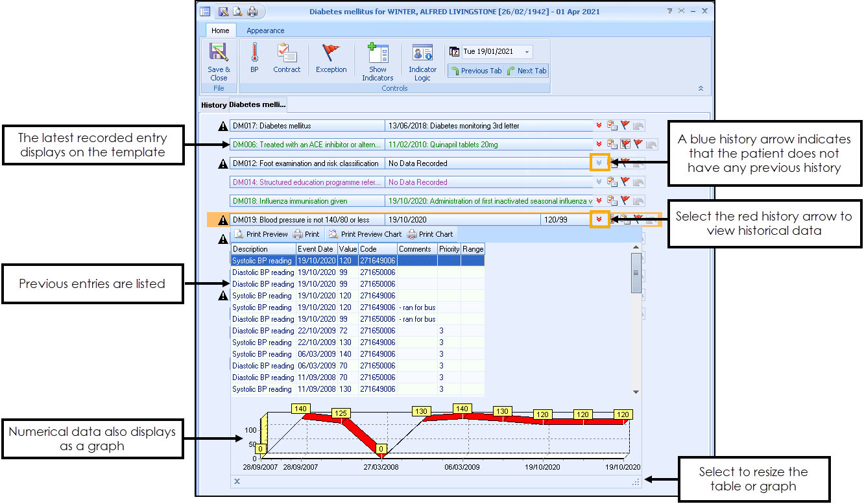Select DM012: Foot examination and risk classification

307,163
